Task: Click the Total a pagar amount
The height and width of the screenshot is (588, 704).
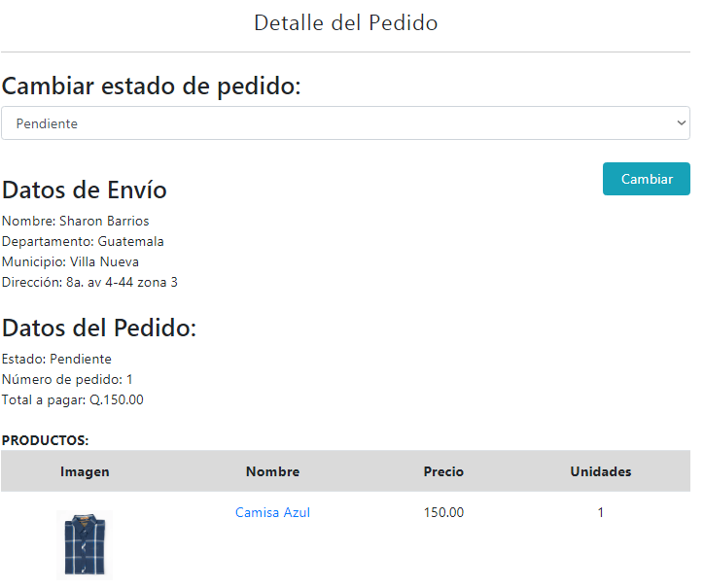Action: pos(73,399)
